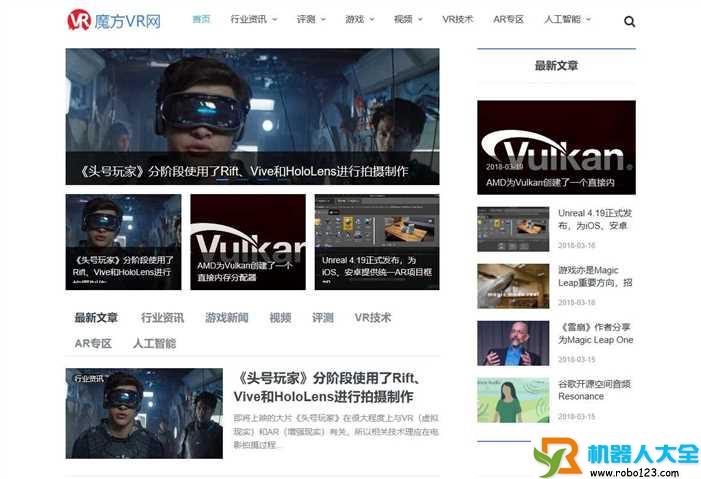Open sidebar 《雪崩》作者分享 title link

tap(596, 333)
